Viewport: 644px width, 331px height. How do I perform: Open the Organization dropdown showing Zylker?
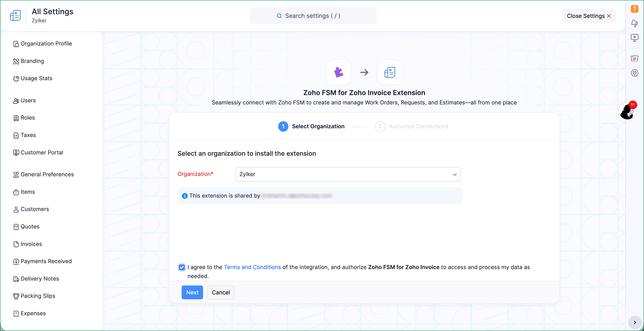[x=348, y=174]
